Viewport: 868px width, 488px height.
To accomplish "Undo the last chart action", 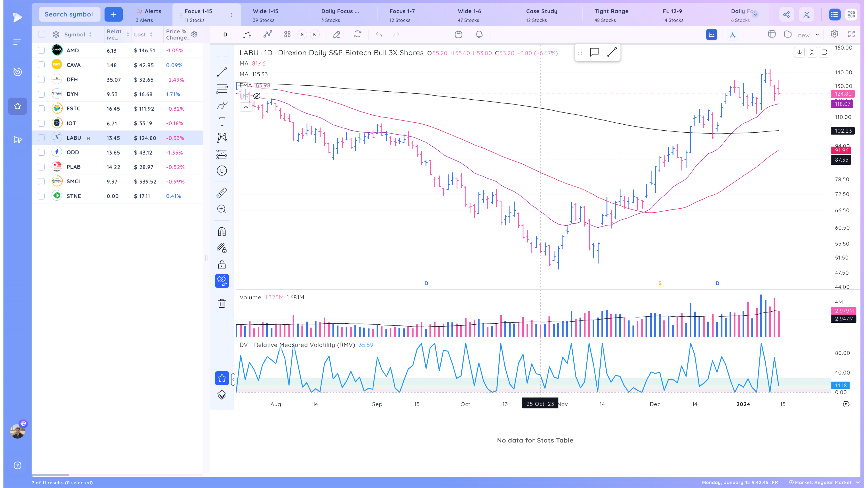I will pyautogui.click(x=379, y=34).
